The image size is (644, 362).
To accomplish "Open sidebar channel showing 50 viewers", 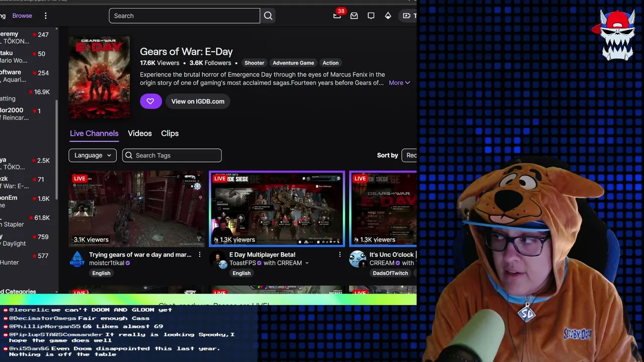I will [x=25, y=56].
